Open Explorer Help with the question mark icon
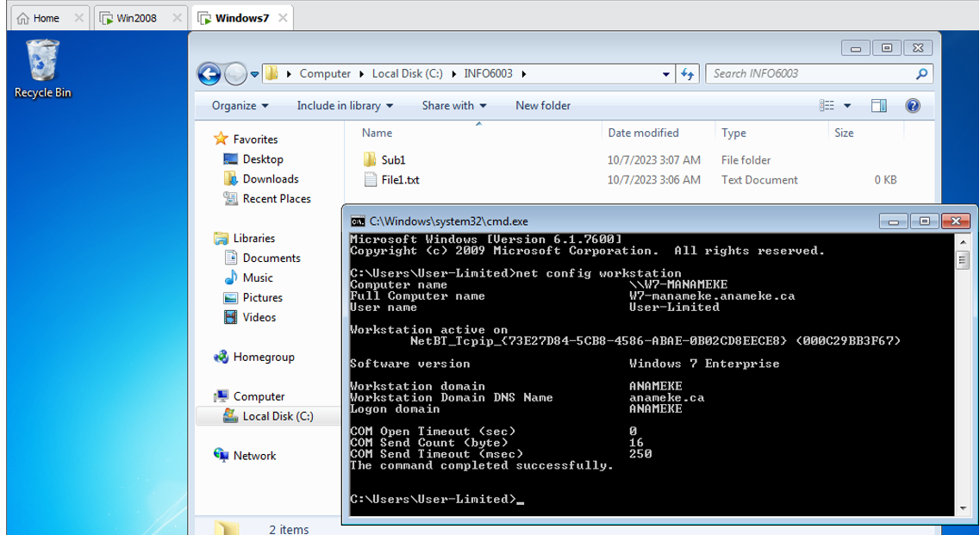This screenshot has width=980, height=535. [x=914, y=105]
